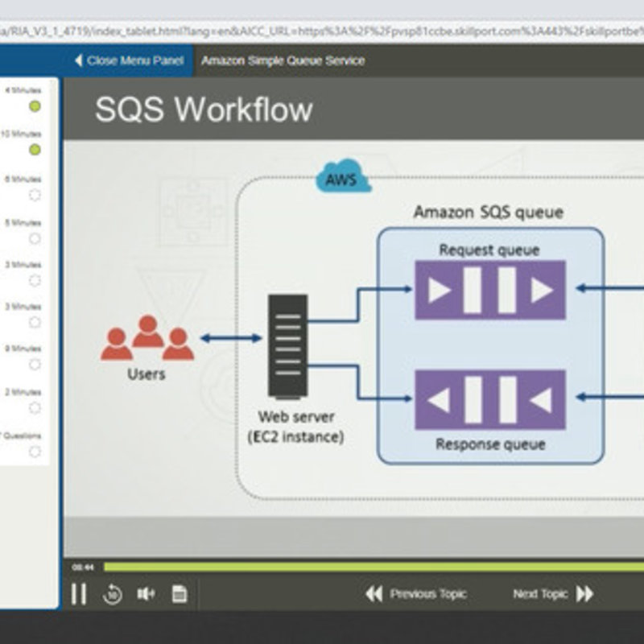Click the Previous Topic text link
The image size is (644, 644).
coord(428,594)
